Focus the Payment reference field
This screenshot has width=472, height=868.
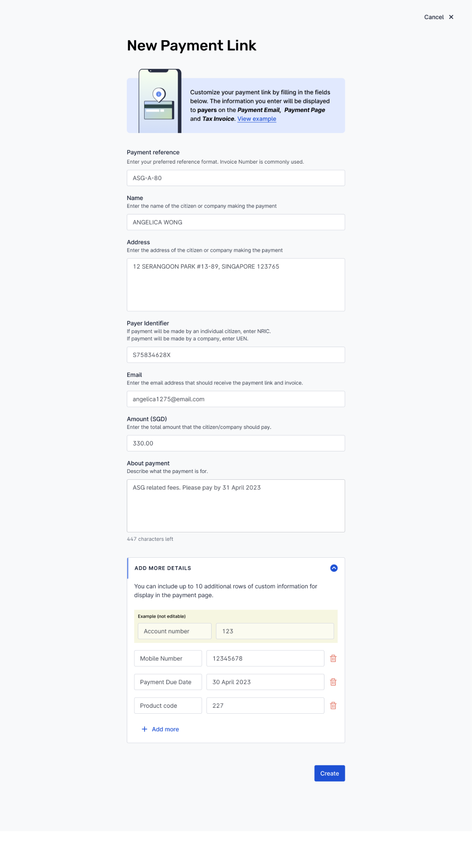coord(236,178)
